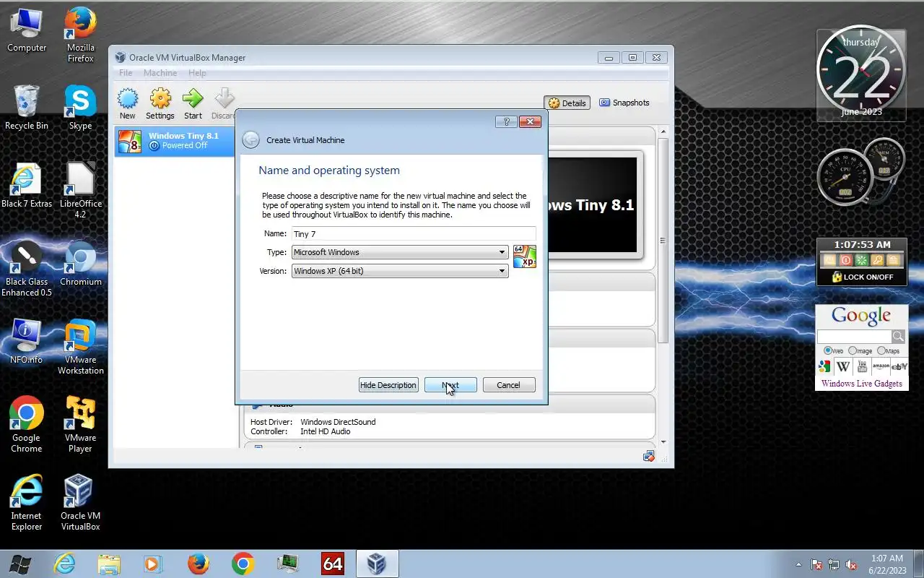Viewport: 924px width, 578px height.
Task: Open the Oracle VM VirtualBox desktop shortcut
Action: pos(80,504)
